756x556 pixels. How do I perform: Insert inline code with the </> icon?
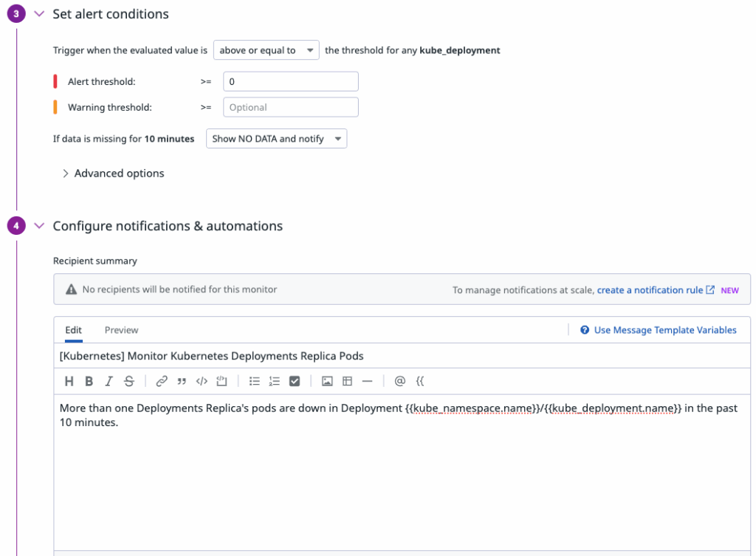click(x=202, y=382)
